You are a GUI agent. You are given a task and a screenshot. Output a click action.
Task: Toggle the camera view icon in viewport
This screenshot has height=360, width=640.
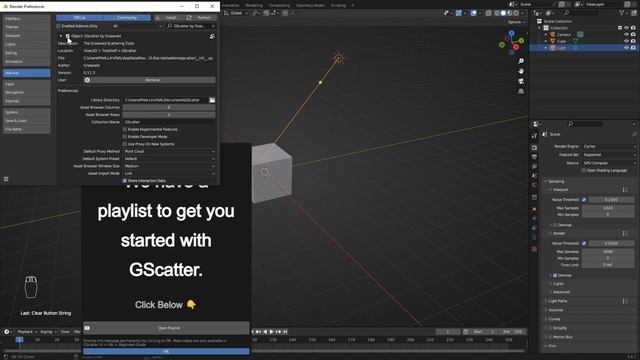(x=521, y=81)
